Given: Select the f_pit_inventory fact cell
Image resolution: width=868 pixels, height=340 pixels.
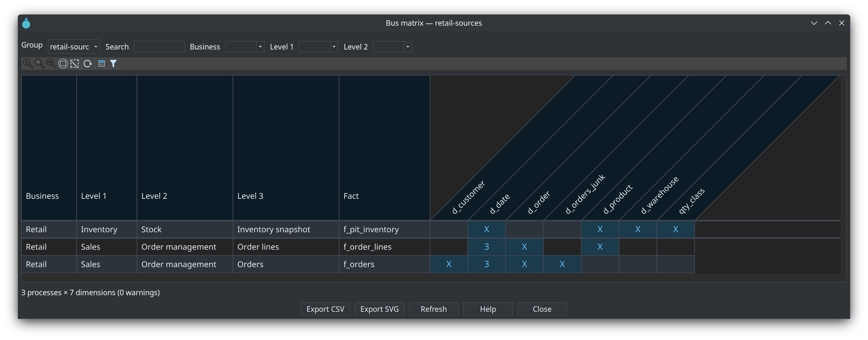Looking at the screenshot, I should (x=384, y=229).
